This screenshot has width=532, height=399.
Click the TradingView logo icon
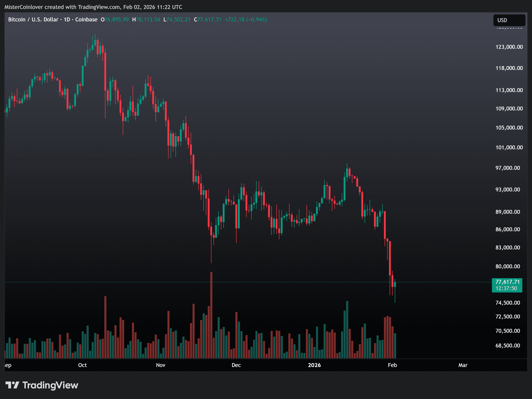click(12, 385)
